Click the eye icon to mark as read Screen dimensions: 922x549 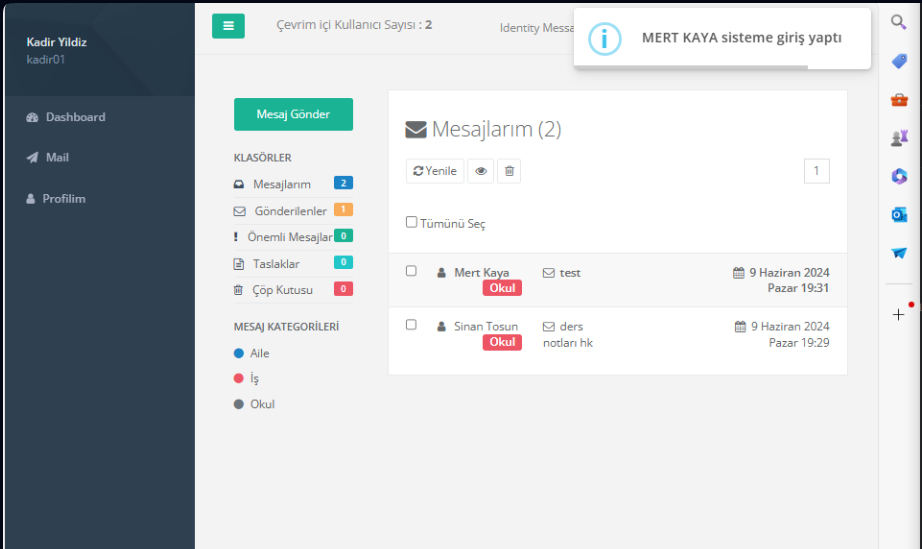481,171
